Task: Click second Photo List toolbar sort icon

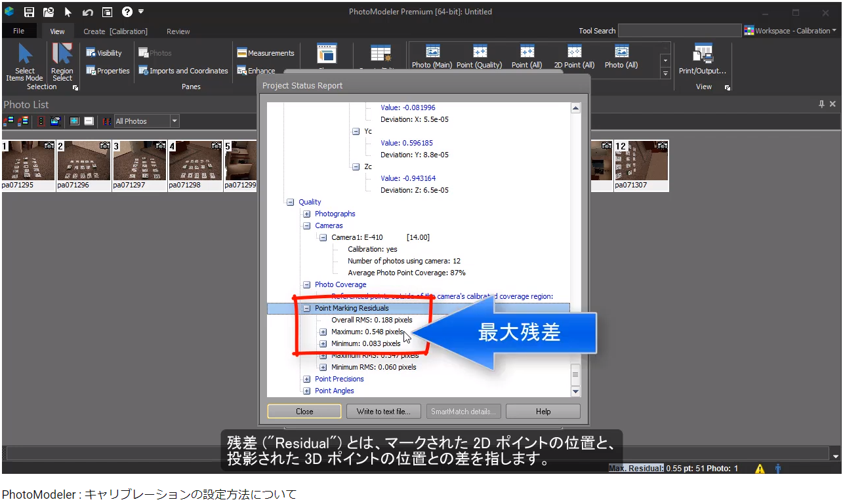Action: point(24,121)
